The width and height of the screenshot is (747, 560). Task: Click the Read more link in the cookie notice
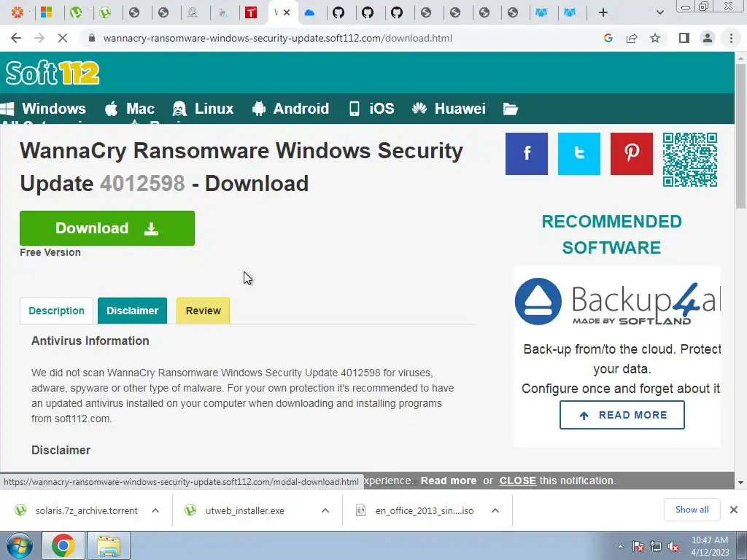coord(449,481)
